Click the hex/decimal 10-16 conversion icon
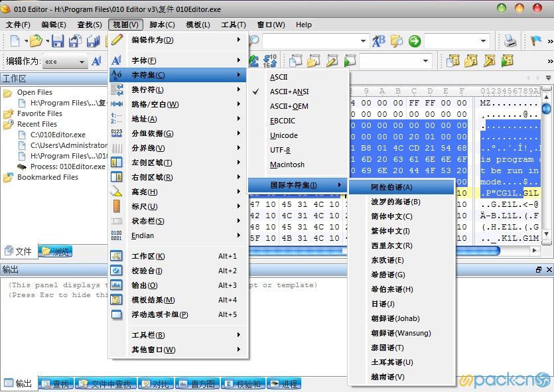Screen dimensions: 554x392 click(x=270, y=61)
